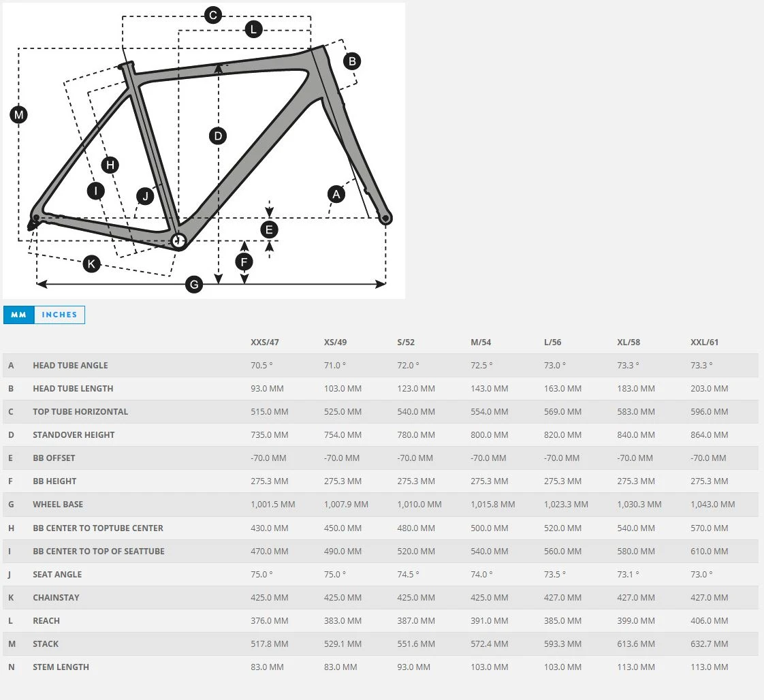Select the K chainstay marker
Image resolution: width=764 pixels, height=700 pixels.
pos(91,264)
